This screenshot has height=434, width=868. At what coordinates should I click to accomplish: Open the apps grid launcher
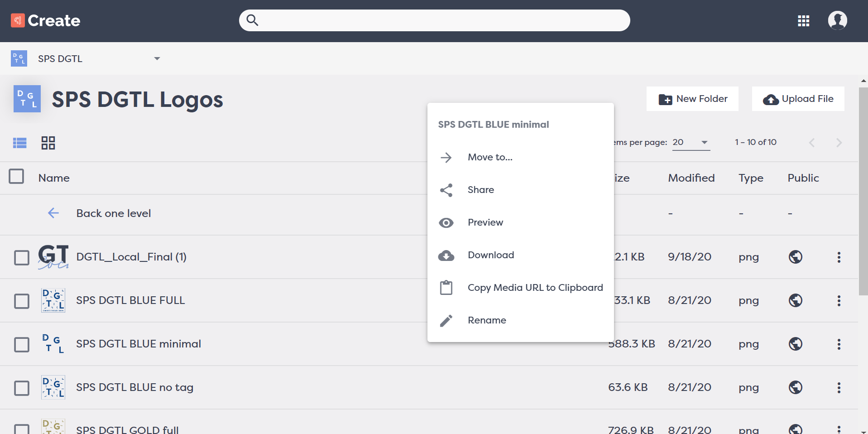(x=804, y=21)
